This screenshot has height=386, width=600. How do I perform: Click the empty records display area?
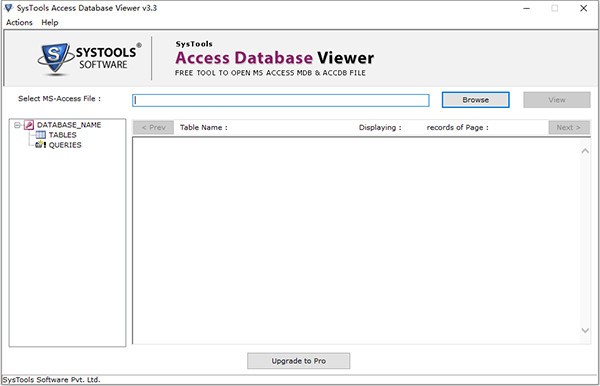click(x=356, y=241)
